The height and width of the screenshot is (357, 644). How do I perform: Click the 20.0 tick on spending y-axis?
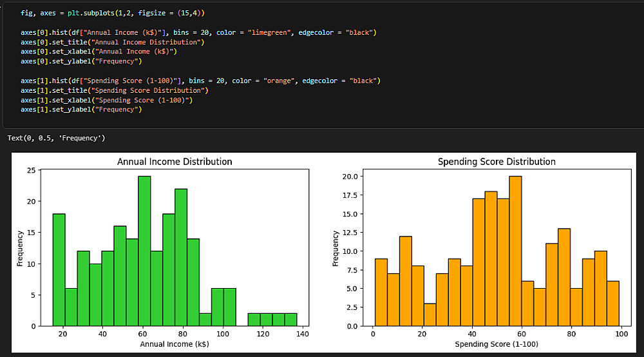357,176
